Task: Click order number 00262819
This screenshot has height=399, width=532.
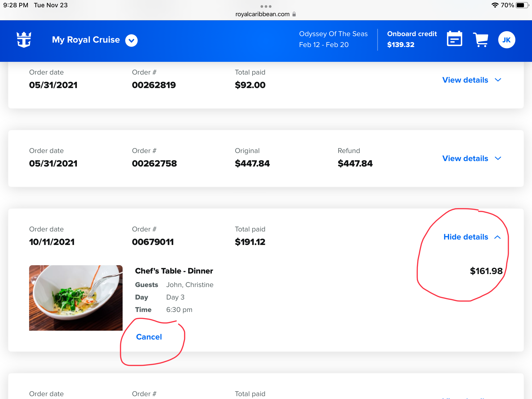Action: point(154,85)
